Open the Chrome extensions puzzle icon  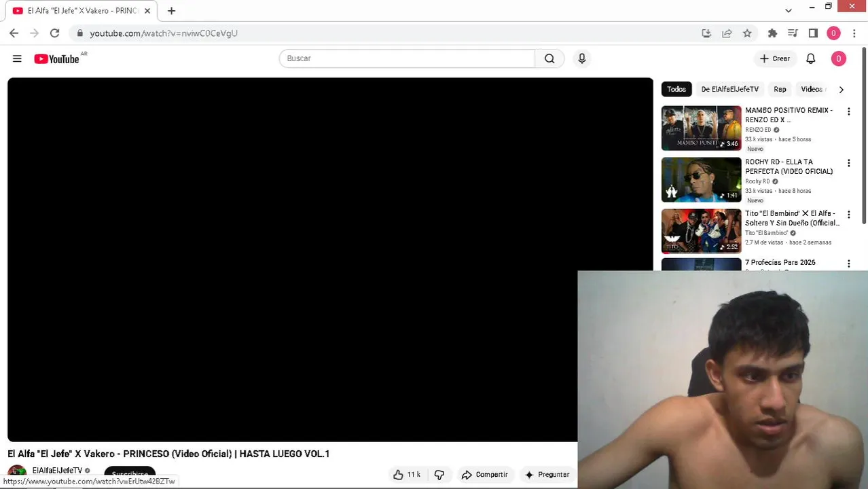click(x=772, y=33)
